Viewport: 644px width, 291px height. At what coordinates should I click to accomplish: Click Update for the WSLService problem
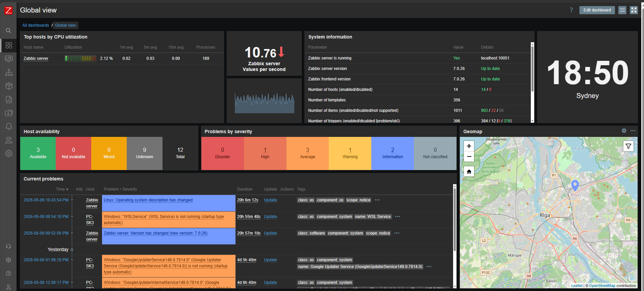(270, 217)
